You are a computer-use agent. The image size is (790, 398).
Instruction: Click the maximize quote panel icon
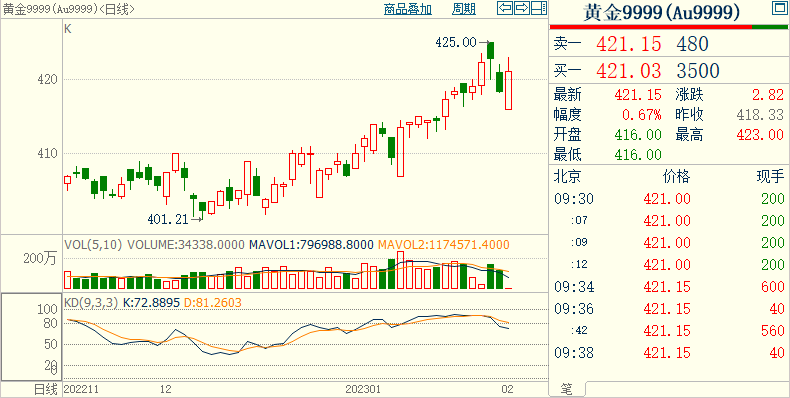(779, 8)
